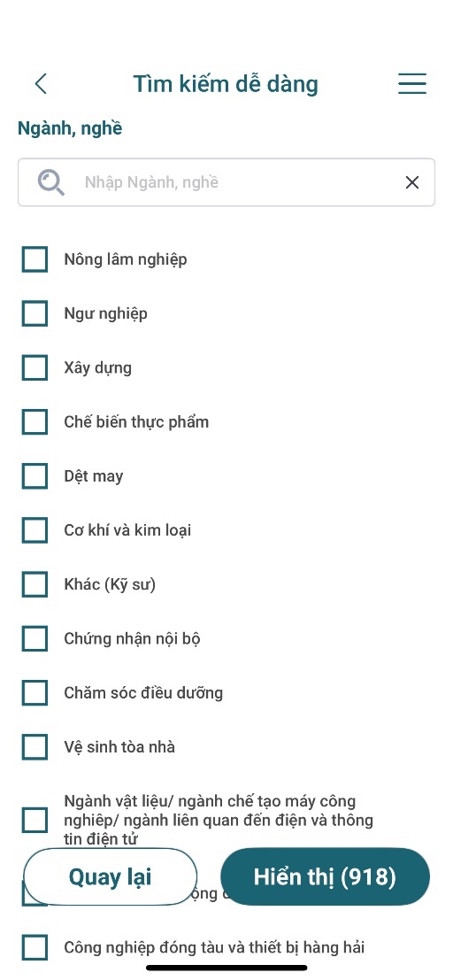Screen dimensions: 453x980
Task: Select Công nghiệp đóng tàu checkbox
Action: pyautogui.click(x=35, y=947)
